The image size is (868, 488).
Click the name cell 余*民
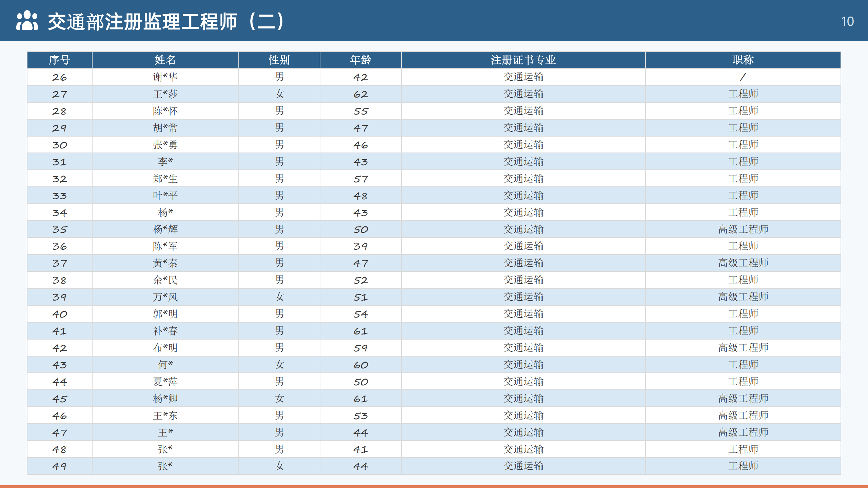pos(165,280)
